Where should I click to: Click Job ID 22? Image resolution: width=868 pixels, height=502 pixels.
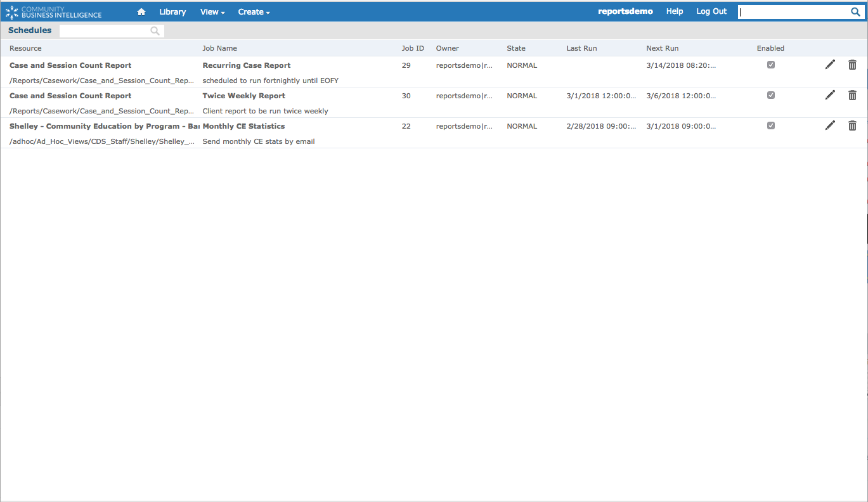[406, 126]
